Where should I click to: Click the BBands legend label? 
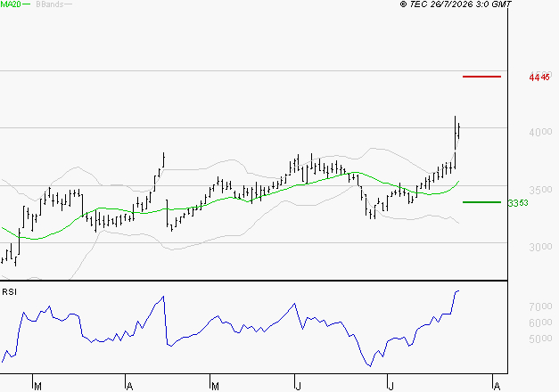tap(50, 4)
